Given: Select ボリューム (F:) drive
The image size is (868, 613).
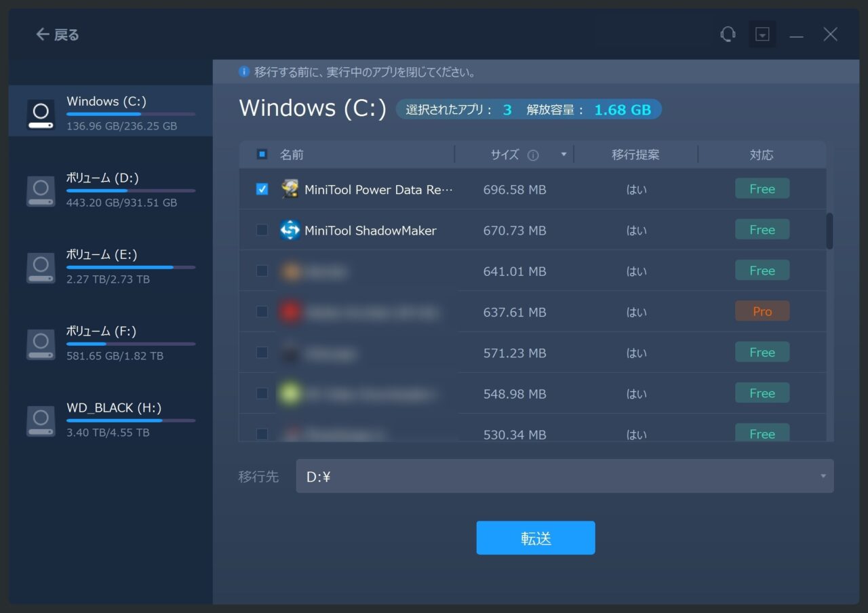Looking at the screenshot, I should pos(111,343).
